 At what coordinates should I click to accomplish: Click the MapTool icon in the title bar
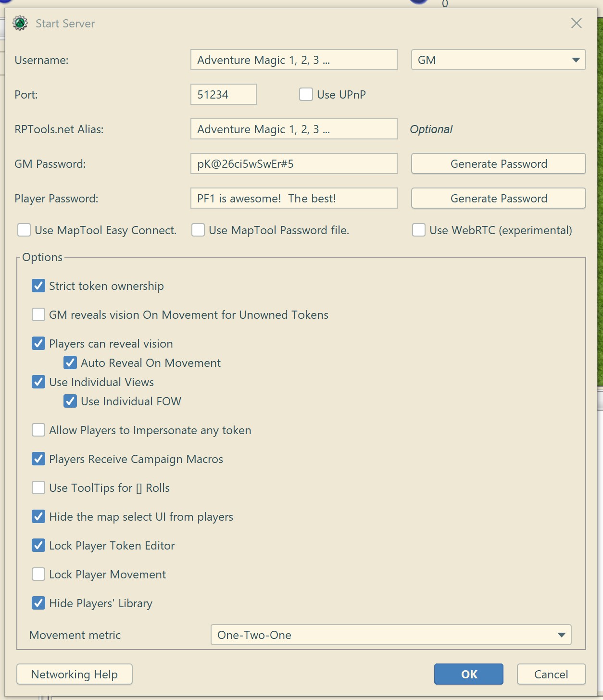tap(20, 23)
